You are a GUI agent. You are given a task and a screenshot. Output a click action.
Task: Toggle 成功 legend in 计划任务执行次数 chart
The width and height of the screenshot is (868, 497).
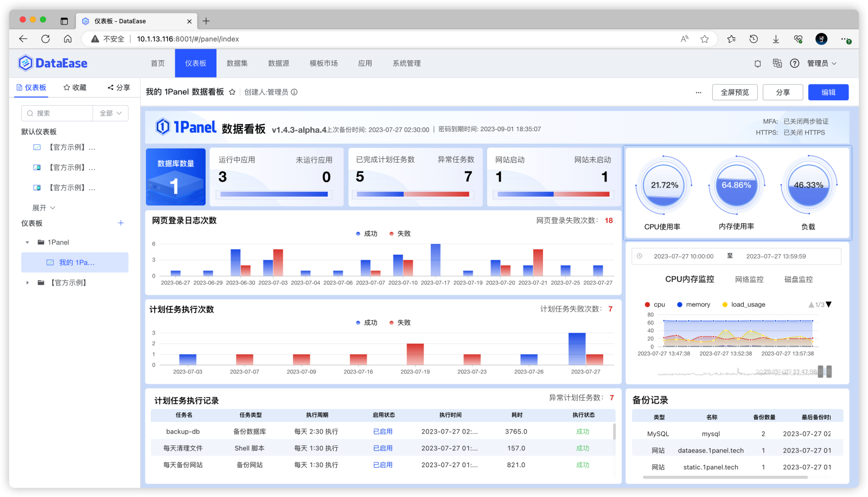coord(366,322)
